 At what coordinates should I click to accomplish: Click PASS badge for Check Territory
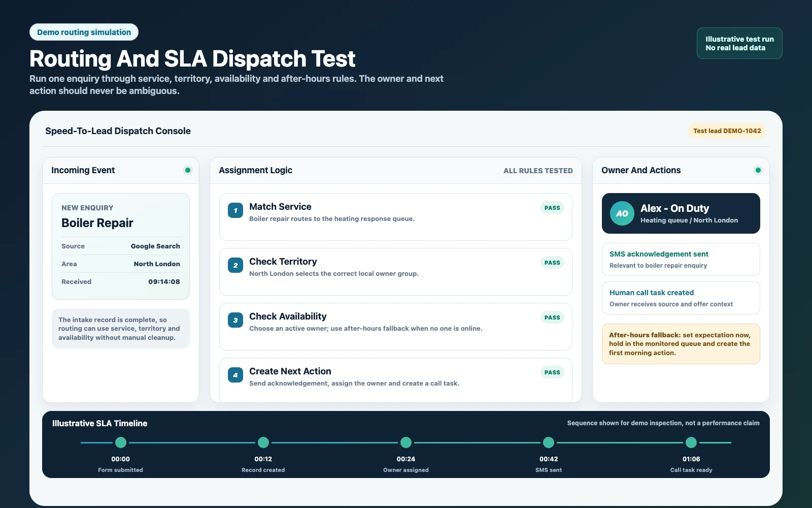point(552,263)
